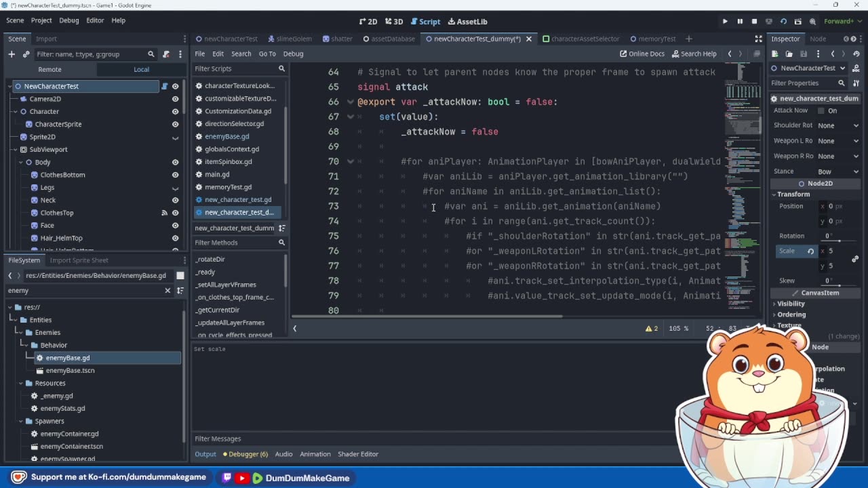The width and height of the screenshot is (868, 488).
Task: Show the hidden Sprite2D node
Action: click(x=175, y=137)
